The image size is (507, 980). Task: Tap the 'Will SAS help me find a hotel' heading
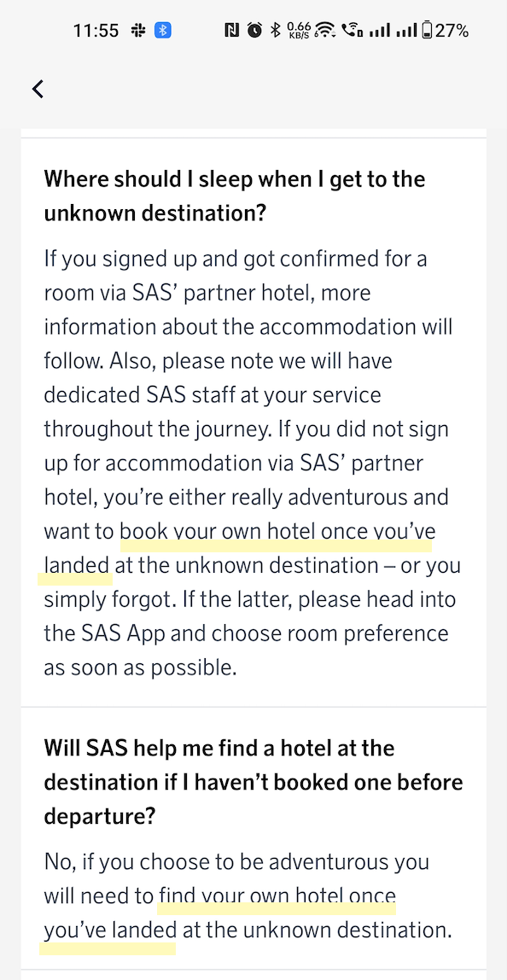[253, 782]
